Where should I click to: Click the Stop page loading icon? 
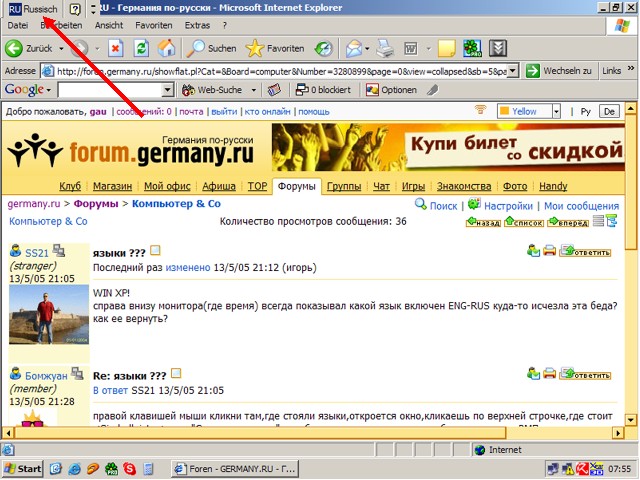tap(116, 49)
